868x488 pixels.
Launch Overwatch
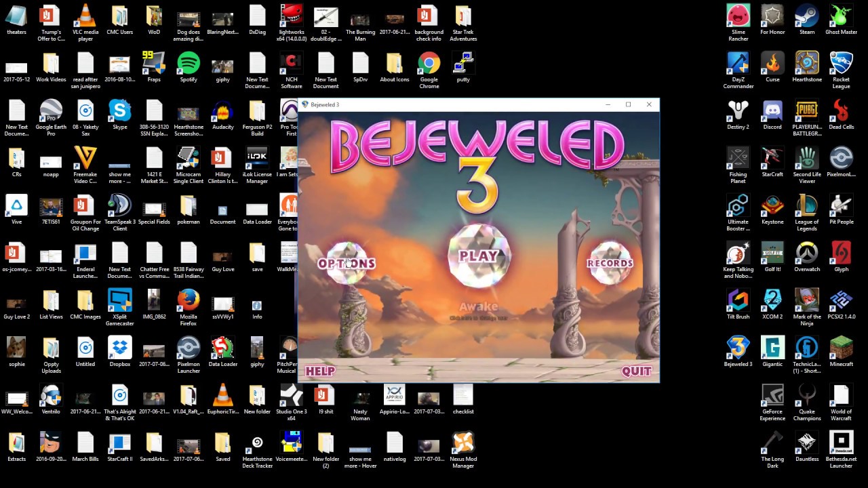(806, 252)
